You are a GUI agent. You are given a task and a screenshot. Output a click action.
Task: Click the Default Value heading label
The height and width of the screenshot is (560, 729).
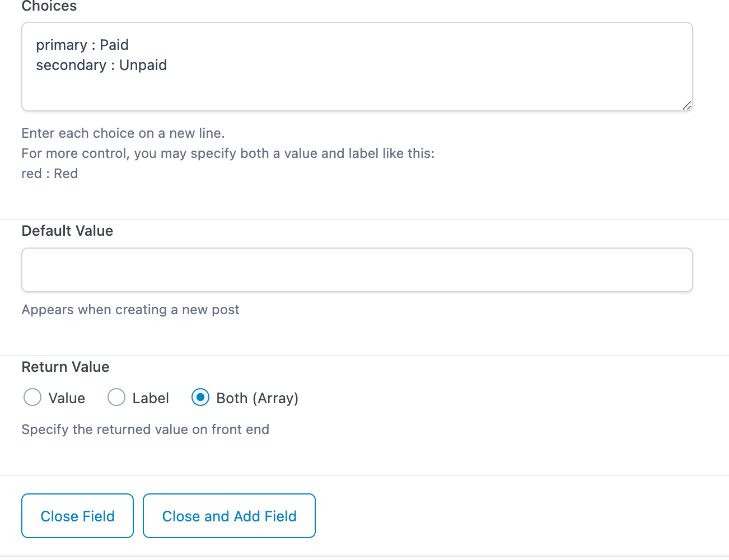[67, 231]
